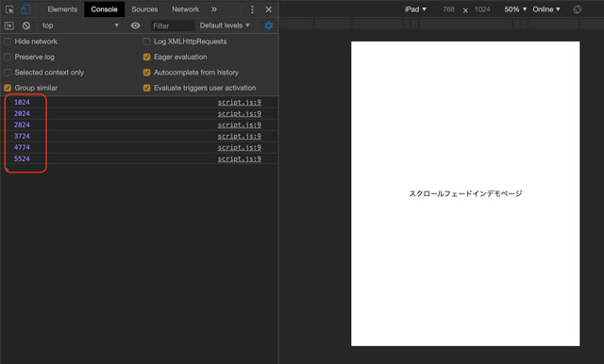Open the Online throttling dropdown

546,9
